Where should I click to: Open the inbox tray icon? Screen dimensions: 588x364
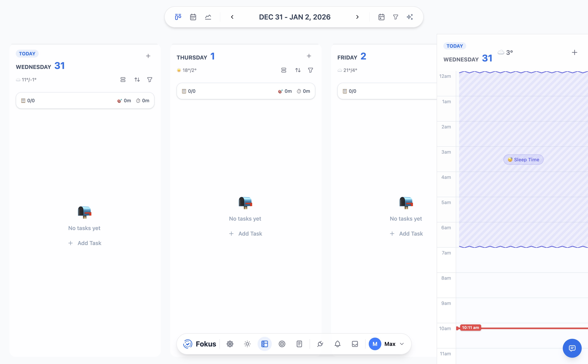(355, 344)
